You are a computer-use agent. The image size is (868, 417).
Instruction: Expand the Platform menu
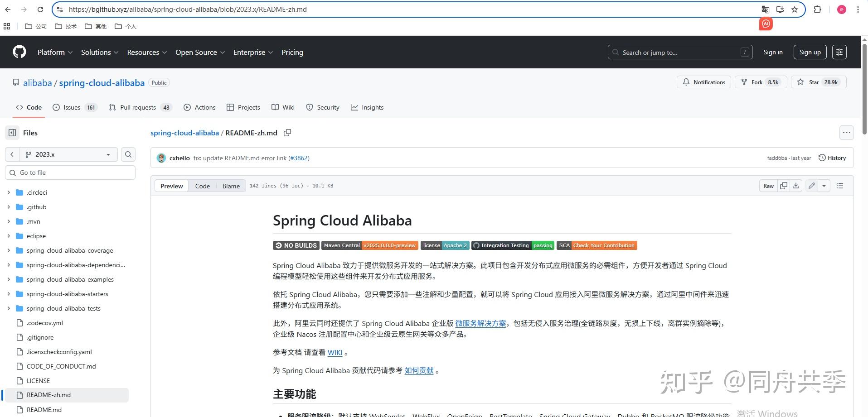click(55, 52)
